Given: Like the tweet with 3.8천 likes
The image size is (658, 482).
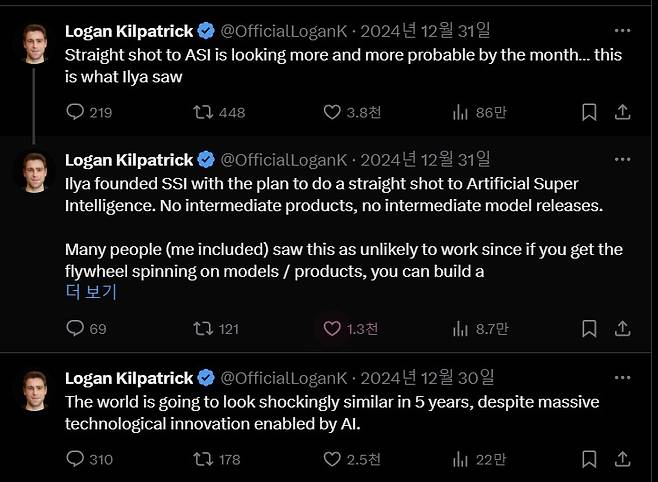Looking at the screenshot, I should pos(333,112).
